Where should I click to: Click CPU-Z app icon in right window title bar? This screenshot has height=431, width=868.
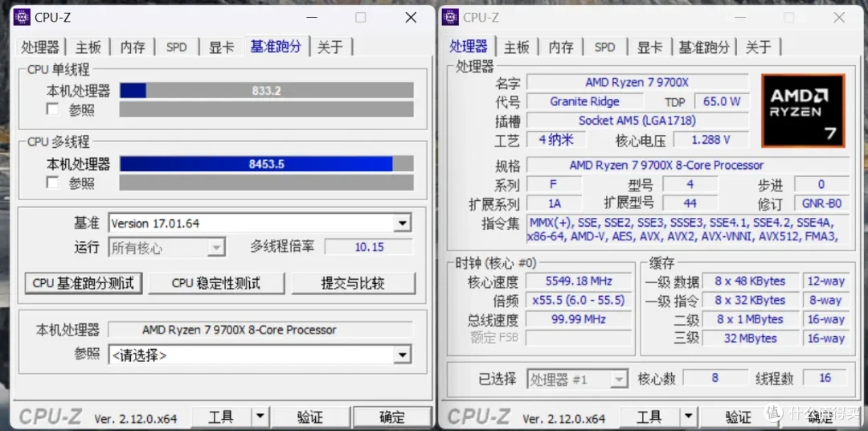[450, 17]
